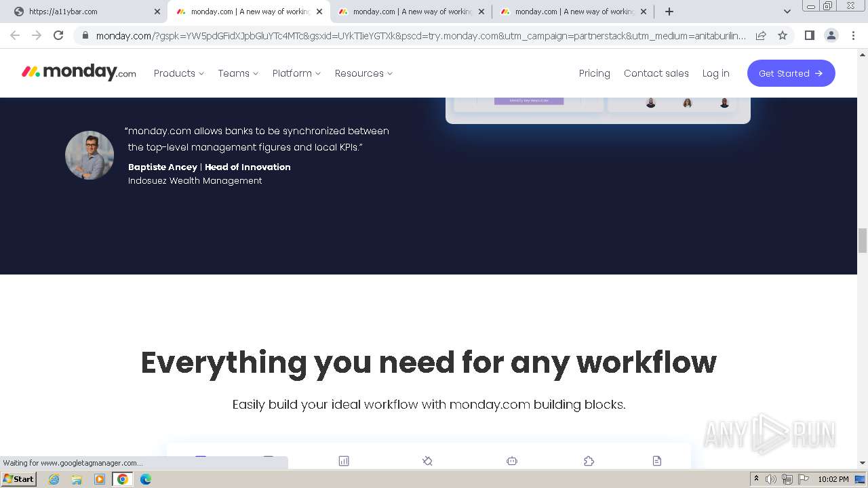The width and height of the screenshot is (868, 488).
Task: Click the scrollbar down arrow
Action: (x=863, y=463)
